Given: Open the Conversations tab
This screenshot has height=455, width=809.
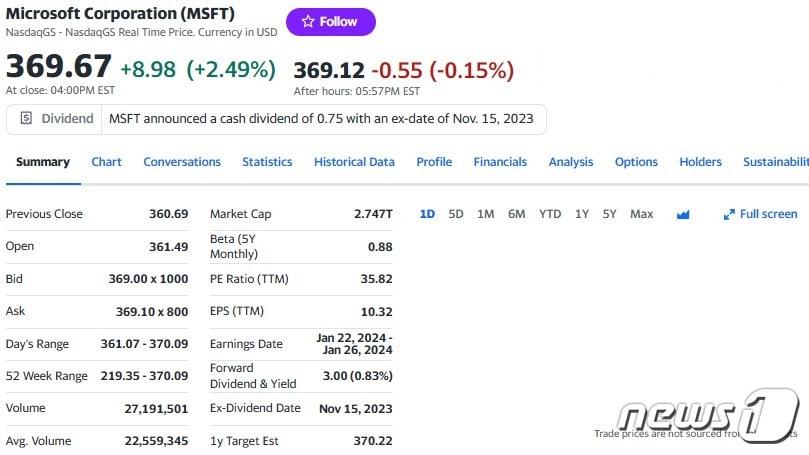Looking at the screenshot, I should click(182, 162).
